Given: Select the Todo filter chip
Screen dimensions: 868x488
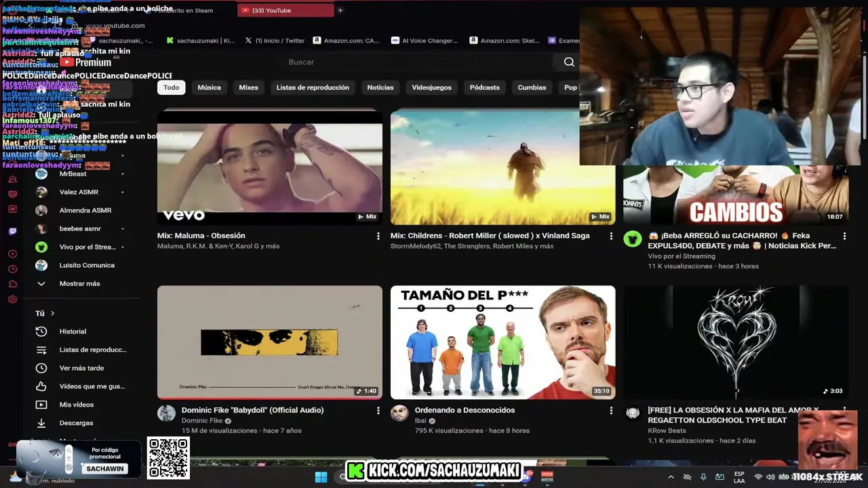Looking at the screenshot, I should point(172,87).
